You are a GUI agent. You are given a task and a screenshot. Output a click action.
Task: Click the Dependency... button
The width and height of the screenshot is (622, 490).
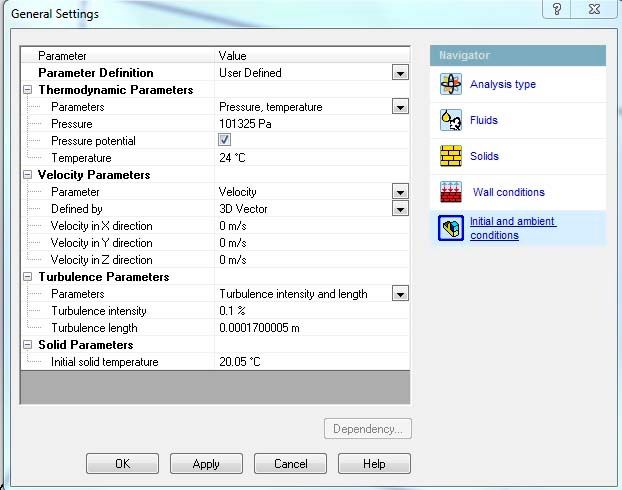pyautogui.click(x=368, y=429)
